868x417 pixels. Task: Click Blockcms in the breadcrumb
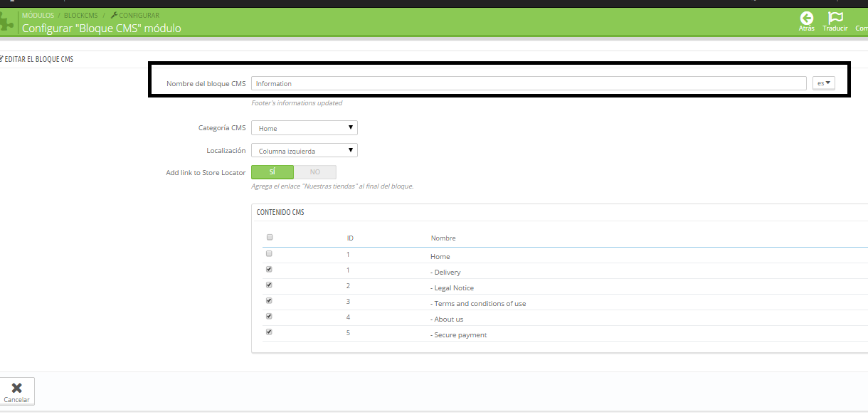pyautogui.click(x=80, y=15)
